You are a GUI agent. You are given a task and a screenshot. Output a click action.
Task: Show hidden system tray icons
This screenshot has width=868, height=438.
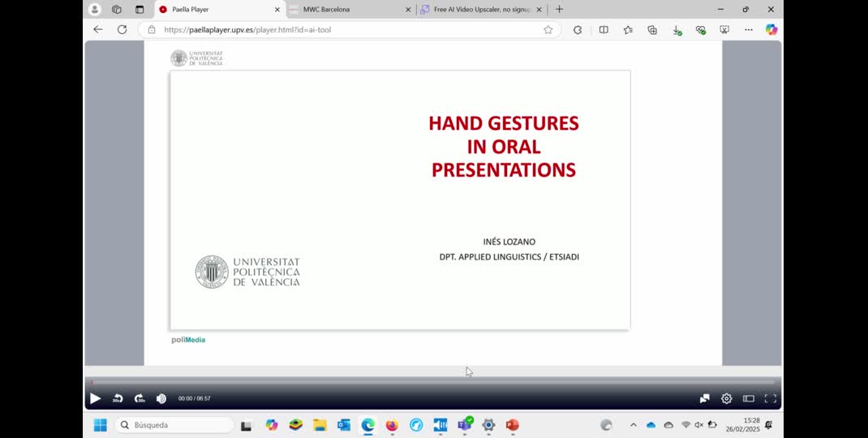pos(633,425)
